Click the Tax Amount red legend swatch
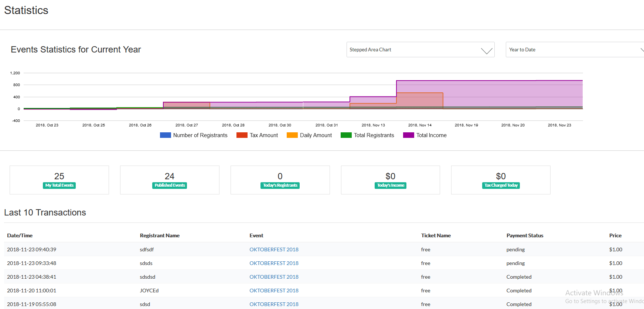 click(242, 135)
